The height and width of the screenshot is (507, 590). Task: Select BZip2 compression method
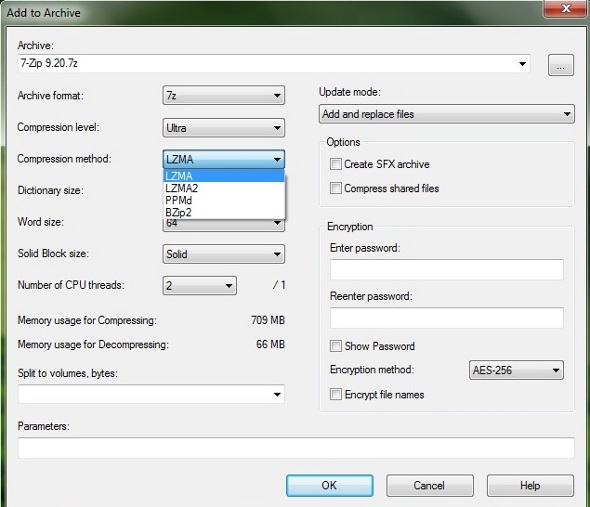point(224,212)
